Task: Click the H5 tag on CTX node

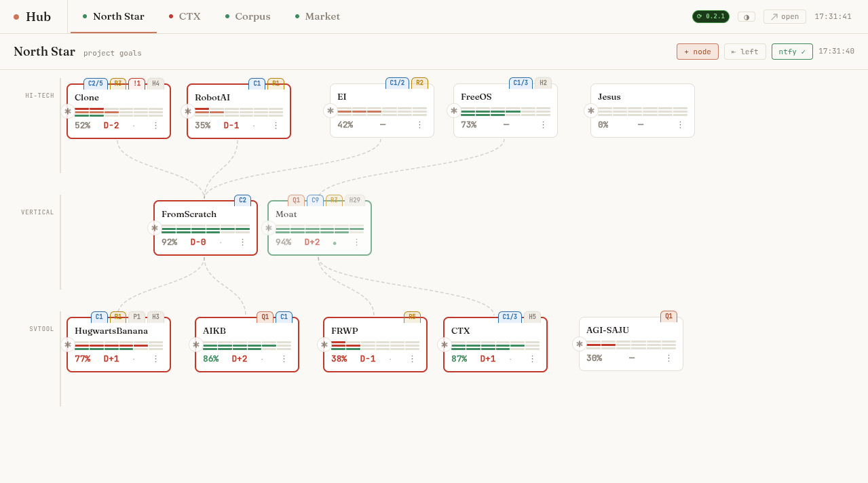Action: pyautogui.click(x=532, y=317)
